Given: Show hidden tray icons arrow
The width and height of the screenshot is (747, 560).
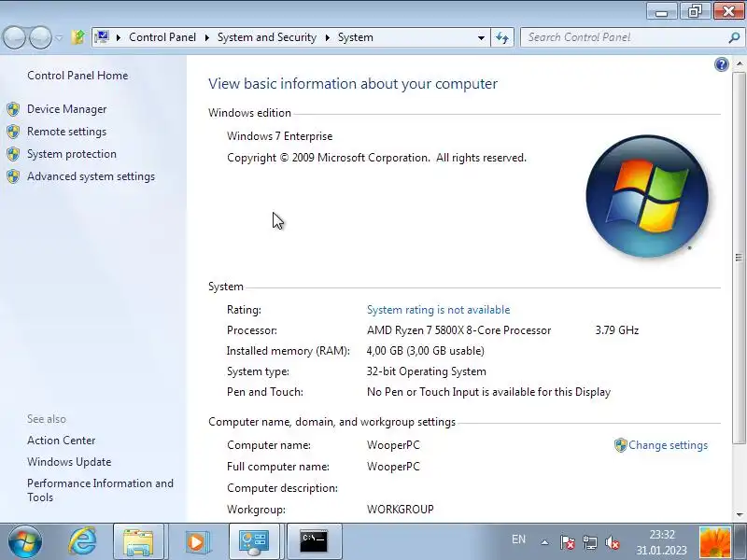Looking at the screenshot, I should pyautogui.click(x=544, y=542).
